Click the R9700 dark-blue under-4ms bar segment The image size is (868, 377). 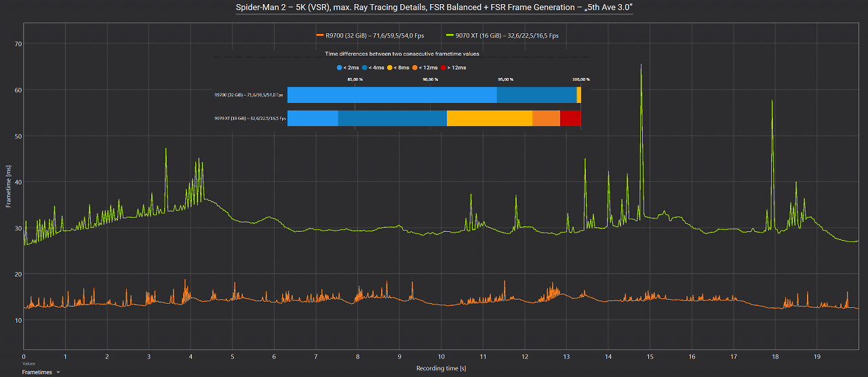pos(536,95)
